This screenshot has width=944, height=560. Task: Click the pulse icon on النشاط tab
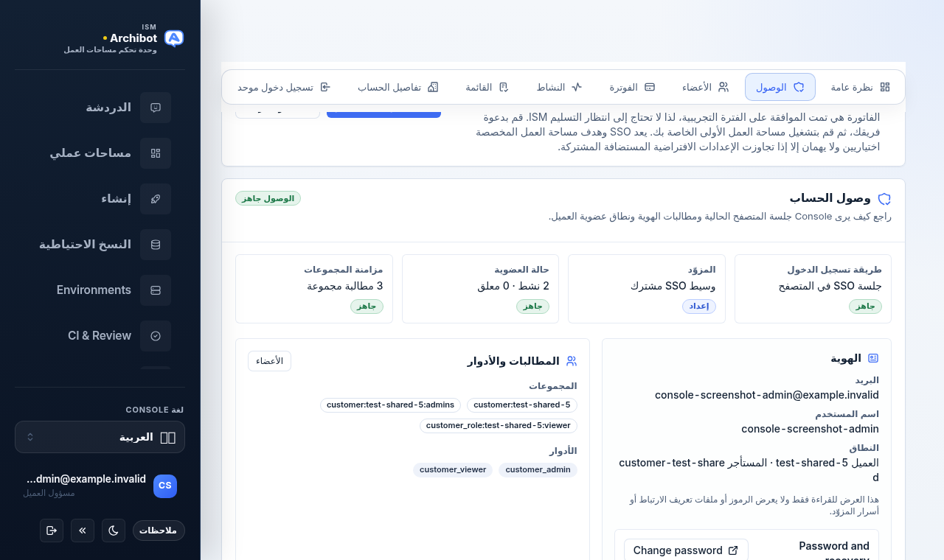[x=577, y=87]
